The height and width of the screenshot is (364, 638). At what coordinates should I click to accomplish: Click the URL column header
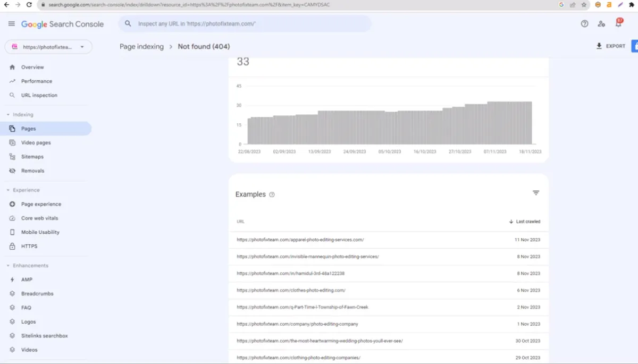click(x=240, y=222)
